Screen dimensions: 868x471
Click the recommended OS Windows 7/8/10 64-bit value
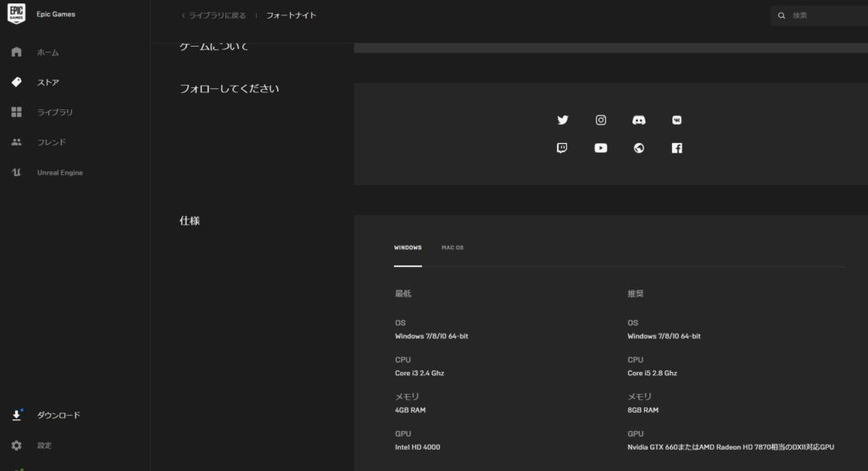point(664,336)
